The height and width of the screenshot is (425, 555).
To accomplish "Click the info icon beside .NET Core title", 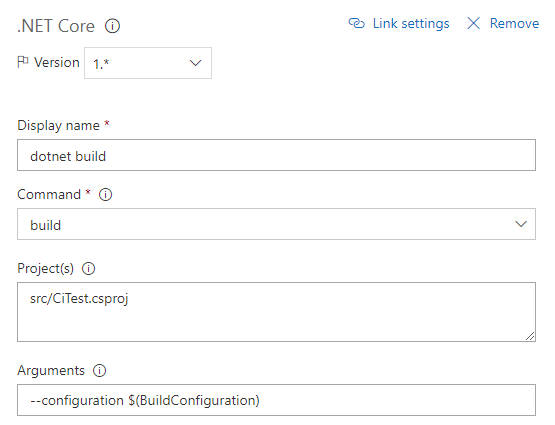I will (x=112, y=26).
